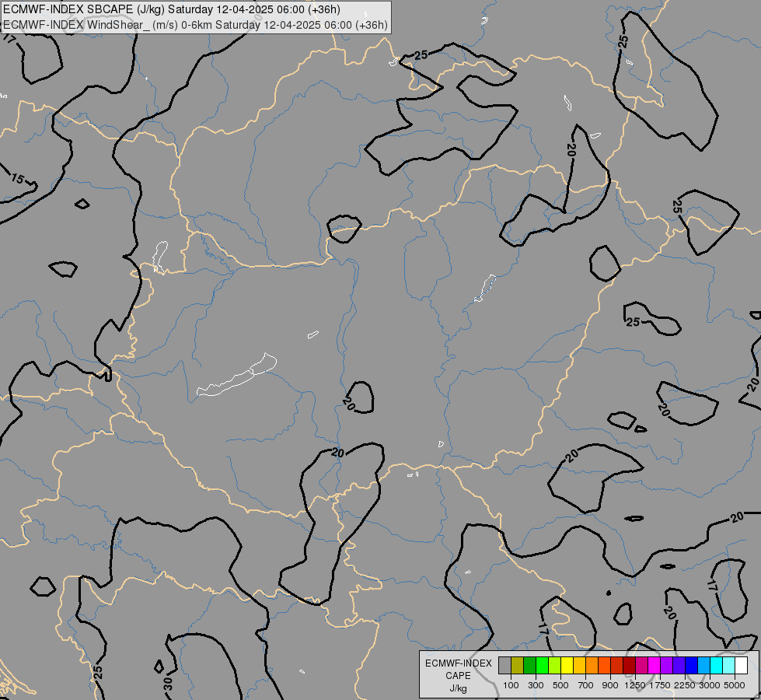Click the 1250 value on the legend scale
The width and height of the screenshot is (761, 700).
coord(635,685)
